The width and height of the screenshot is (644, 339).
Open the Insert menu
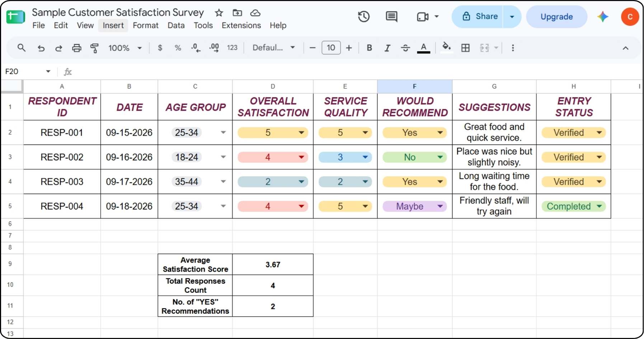(x=113, y=25)
